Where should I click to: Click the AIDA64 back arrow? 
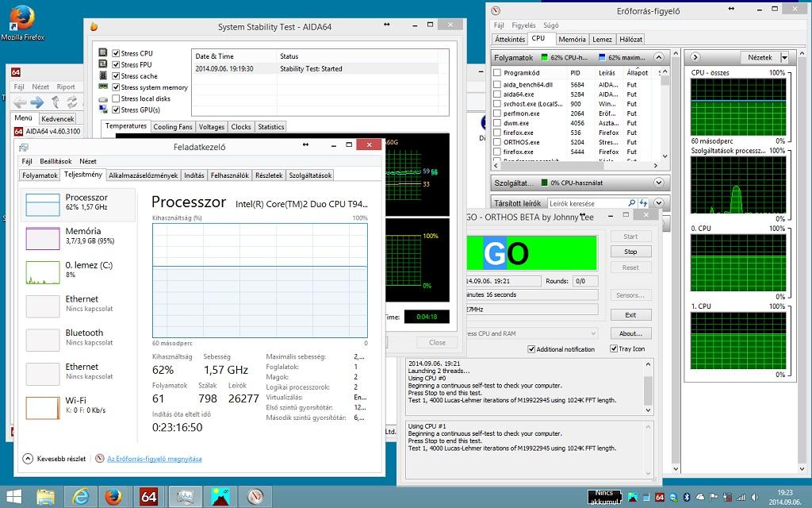click(x=21, y=102)
